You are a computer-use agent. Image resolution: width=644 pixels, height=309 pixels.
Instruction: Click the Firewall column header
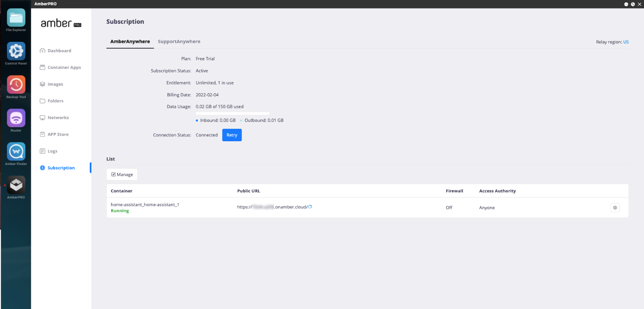coord(454,191)
